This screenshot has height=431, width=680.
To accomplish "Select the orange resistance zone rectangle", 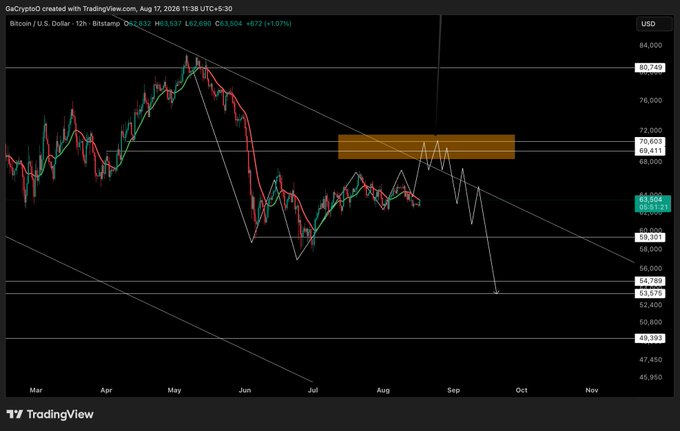I will (x=426, y=147).
